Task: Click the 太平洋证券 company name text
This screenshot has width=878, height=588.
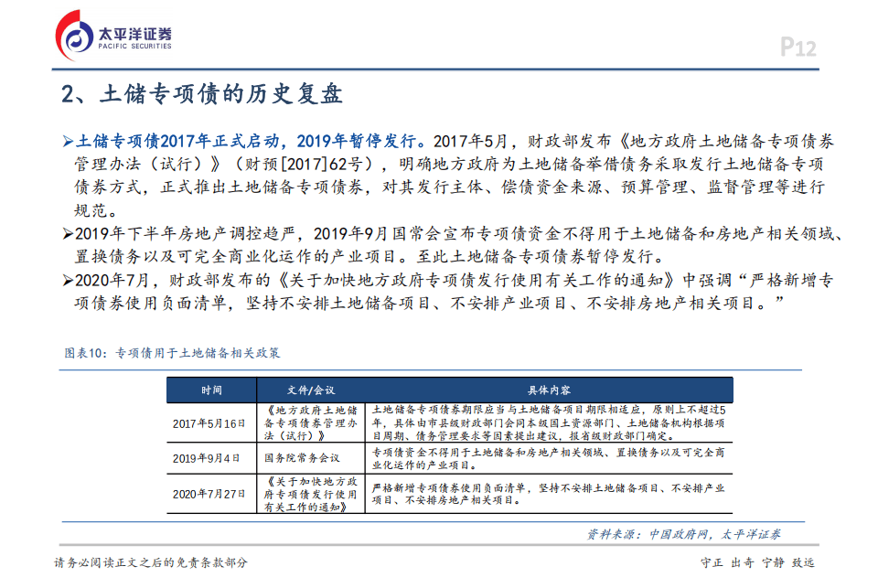Action: click(x=134, y=31)
